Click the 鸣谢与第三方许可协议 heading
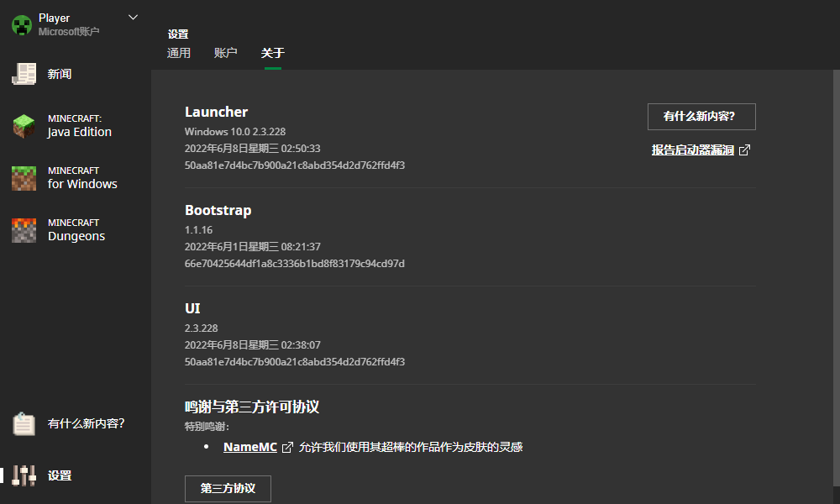Screen dimensions: 840x504 (252, 407)
